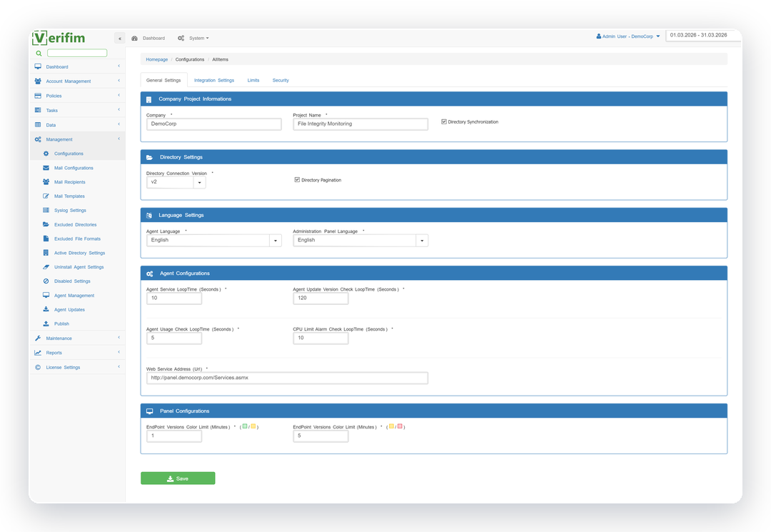Click the Dashboard monitor icon in sidebar

pos(38,66)
